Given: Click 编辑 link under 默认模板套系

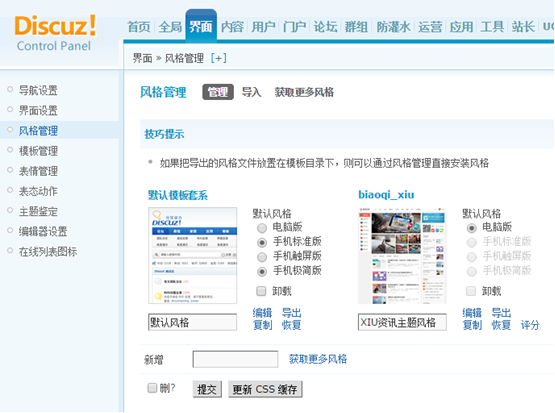Looking at the screenshot, I should click(x=262, y=313).
